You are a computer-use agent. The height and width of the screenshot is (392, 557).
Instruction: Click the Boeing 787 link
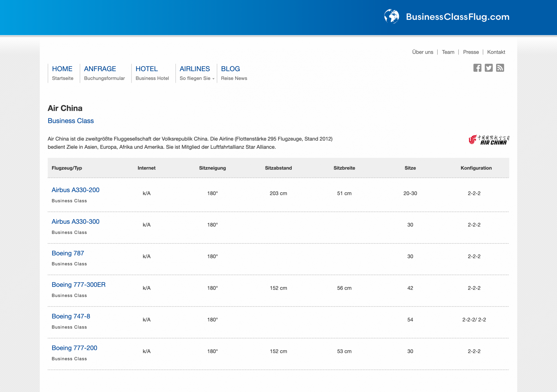click(68, 253)
